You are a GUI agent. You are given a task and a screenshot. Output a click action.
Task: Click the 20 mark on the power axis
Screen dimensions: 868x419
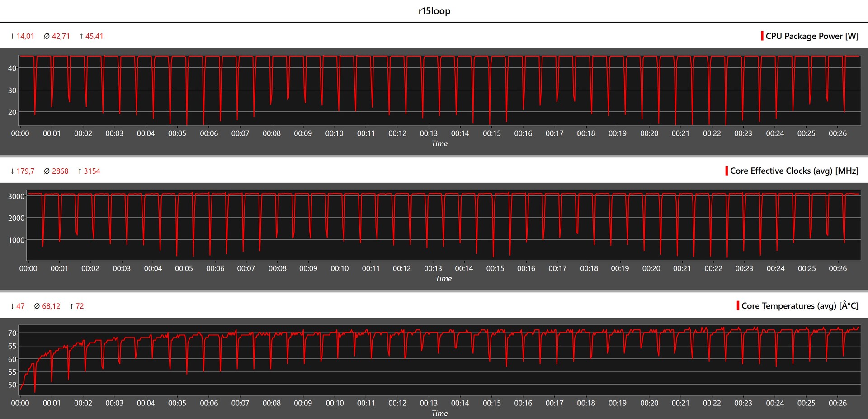tap(12, 112)
